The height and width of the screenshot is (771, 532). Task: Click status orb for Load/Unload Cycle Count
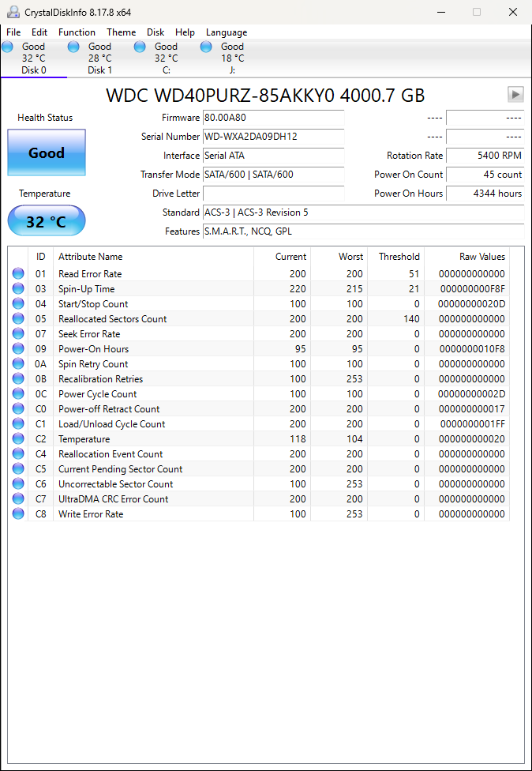click(18, 423)
